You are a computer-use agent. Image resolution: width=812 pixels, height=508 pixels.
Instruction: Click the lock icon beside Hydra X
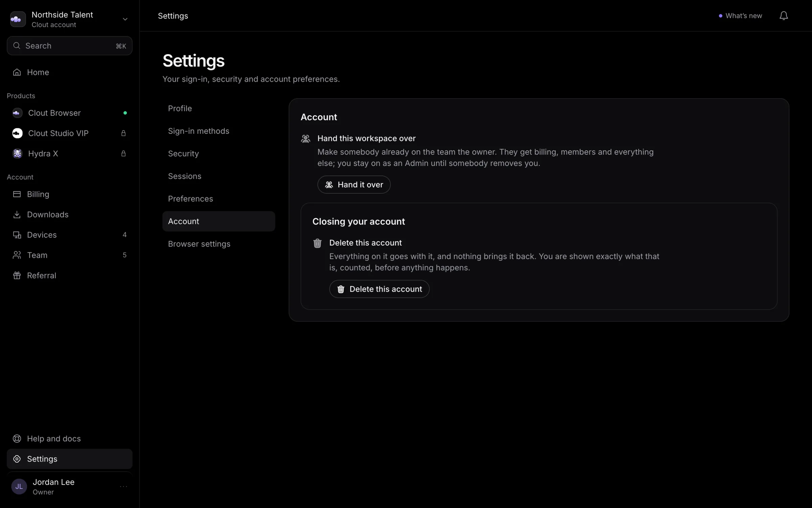(123, 153)
